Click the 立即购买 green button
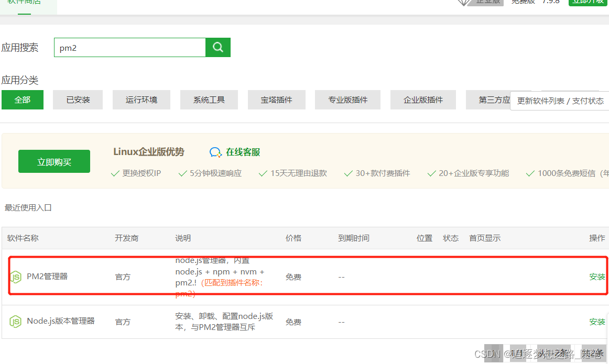Screen dimensions: 609x364 pos(54,161)
